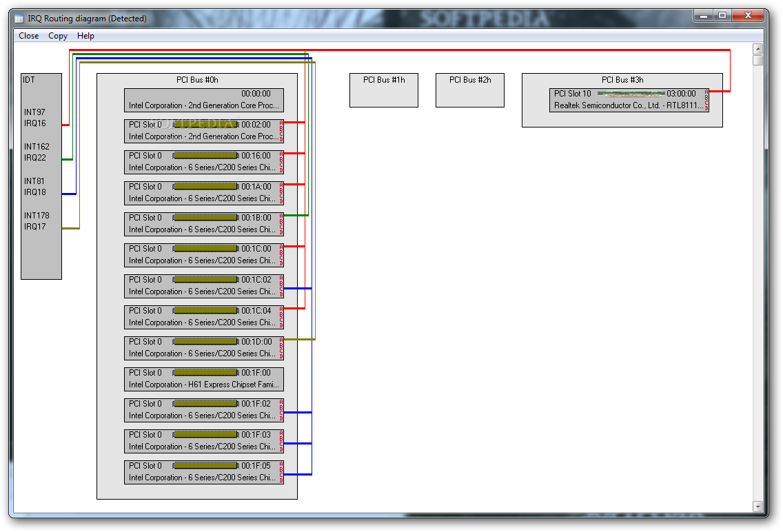Image resolution: width=783 pixels, height=532 pixels.
Task: Click the ABCD interrupt pins of device 00:1A:00
Action: [x=281, y=193]
